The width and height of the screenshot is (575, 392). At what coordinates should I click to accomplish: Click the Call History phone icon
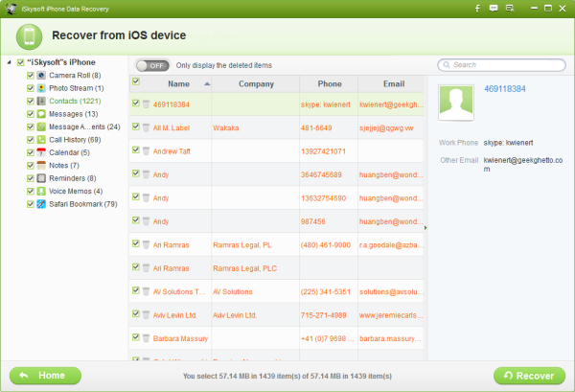tap(41, 140)
